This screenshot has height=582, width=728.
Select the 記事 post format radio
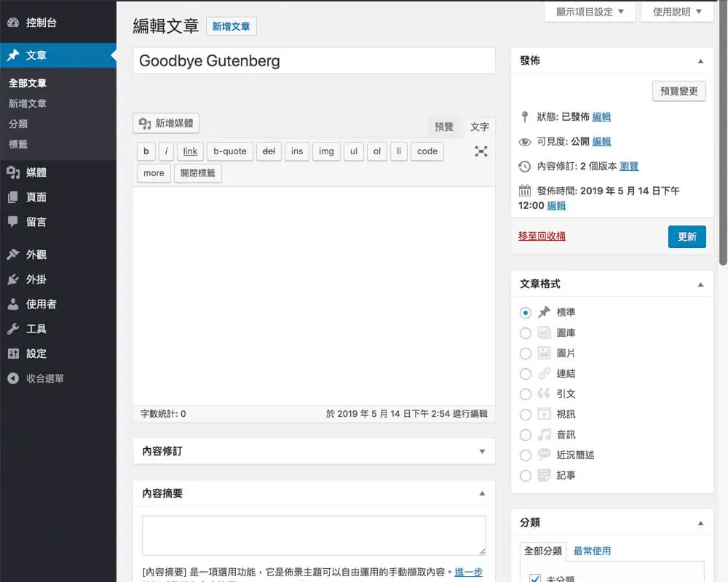525,476
